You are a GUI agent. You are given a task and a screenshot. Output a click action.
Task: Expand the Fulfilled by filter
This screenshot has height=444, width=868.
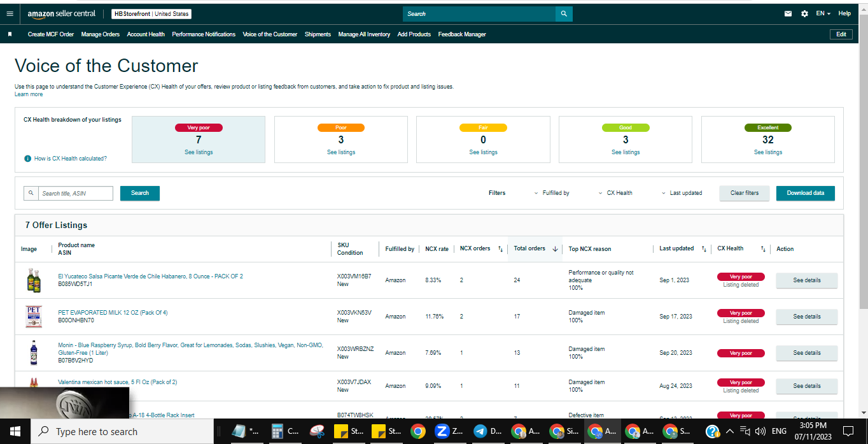tap(552, 193)
